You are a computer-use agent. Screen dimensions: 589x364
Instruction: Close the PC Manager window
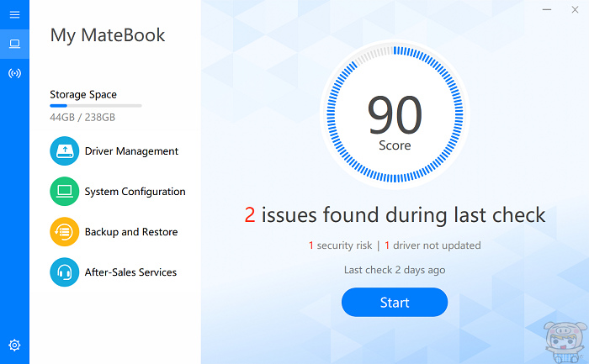(x=575, y=10)
